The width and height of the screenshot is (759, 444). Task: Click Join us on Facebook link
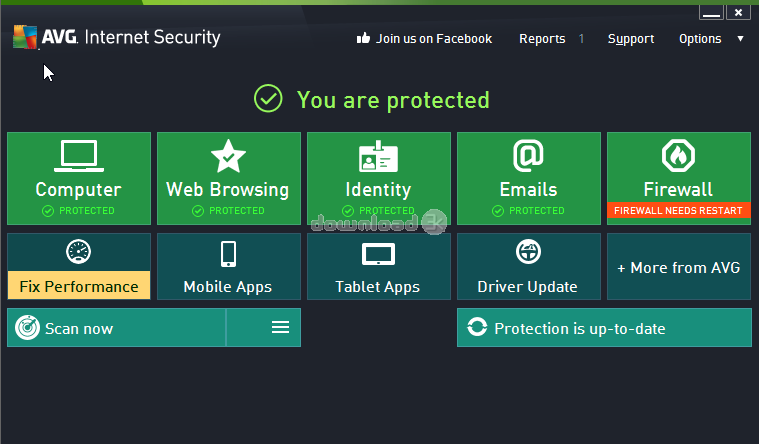pos(434,39)
